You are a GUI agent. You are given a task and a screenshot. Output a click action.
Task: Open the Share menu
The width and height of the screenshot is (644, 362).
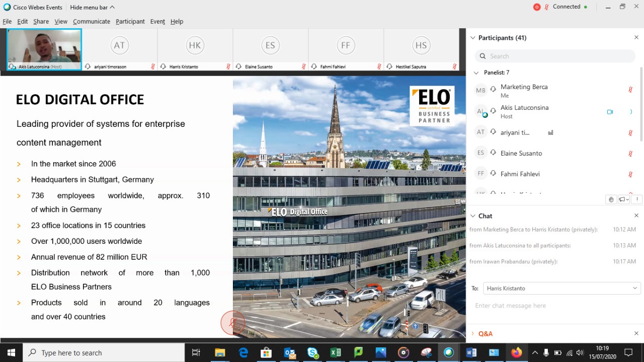(41, 22)
